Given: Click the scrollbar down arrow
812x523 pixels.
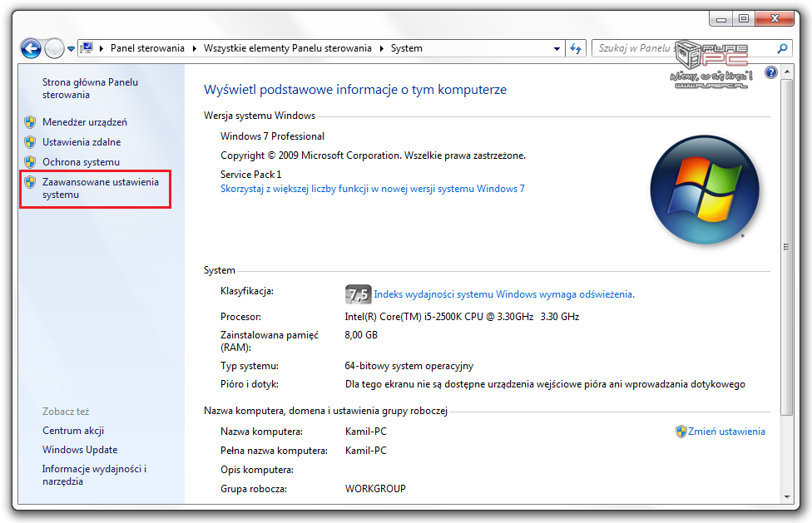Looking at the screenshot, I should [787, 497].
